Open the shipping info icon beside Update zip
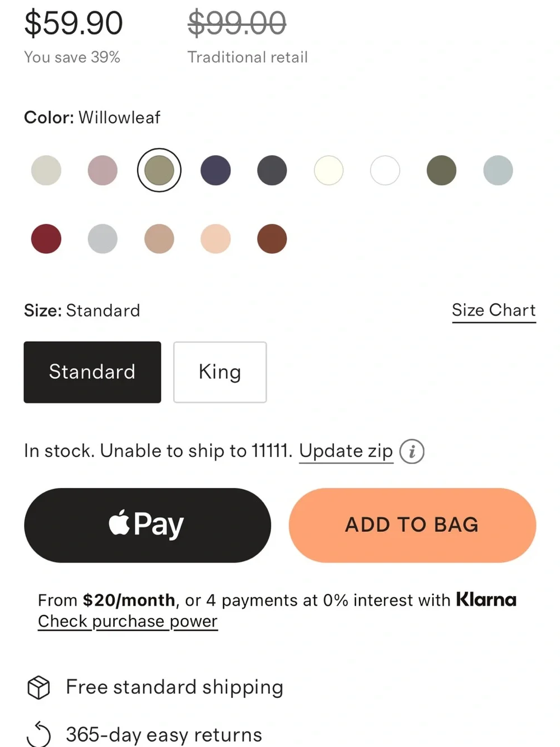This screenshot has height=747, width=560. [x=412, y=451]
